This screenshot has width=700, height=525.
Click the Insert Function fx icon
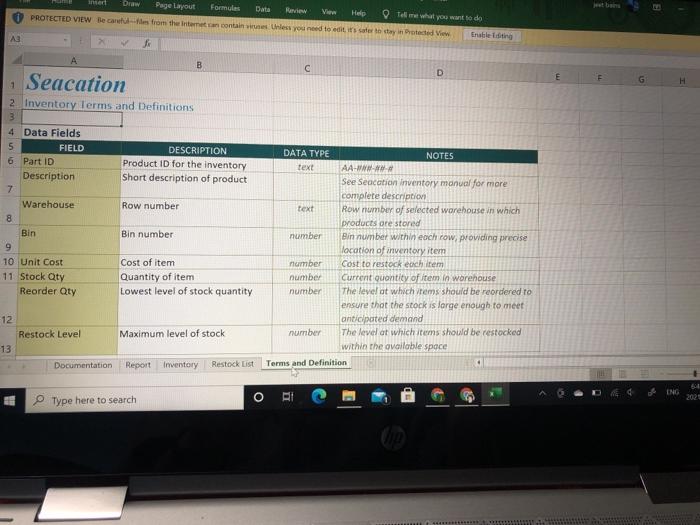[147, 43]
